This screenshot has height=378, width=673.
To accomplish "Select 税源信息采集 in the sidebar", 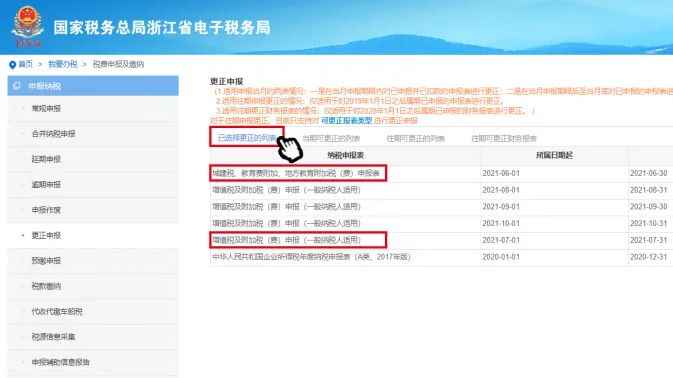I will [x=54, y=336].
